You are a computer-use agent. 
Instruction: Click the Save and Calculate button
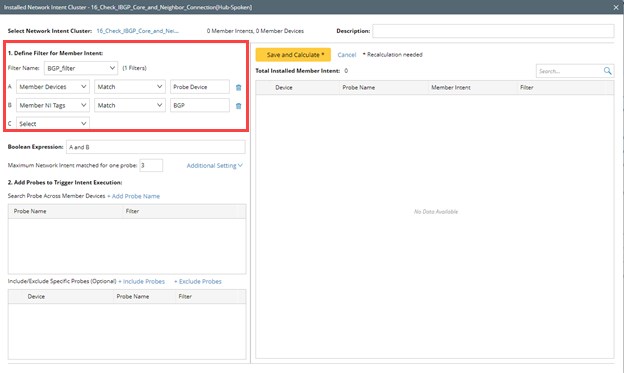coord(293,55)
